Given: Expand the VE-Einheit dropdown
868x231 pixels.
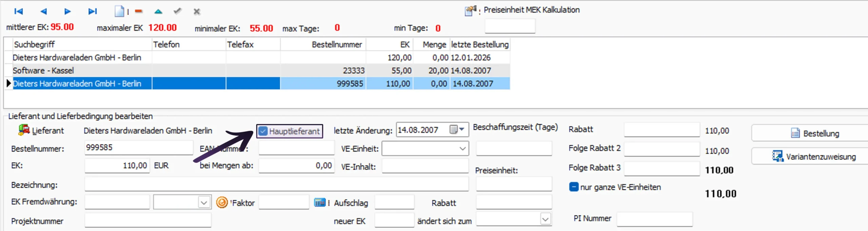Looking at the screenshot, I should (x=462, y=149).
